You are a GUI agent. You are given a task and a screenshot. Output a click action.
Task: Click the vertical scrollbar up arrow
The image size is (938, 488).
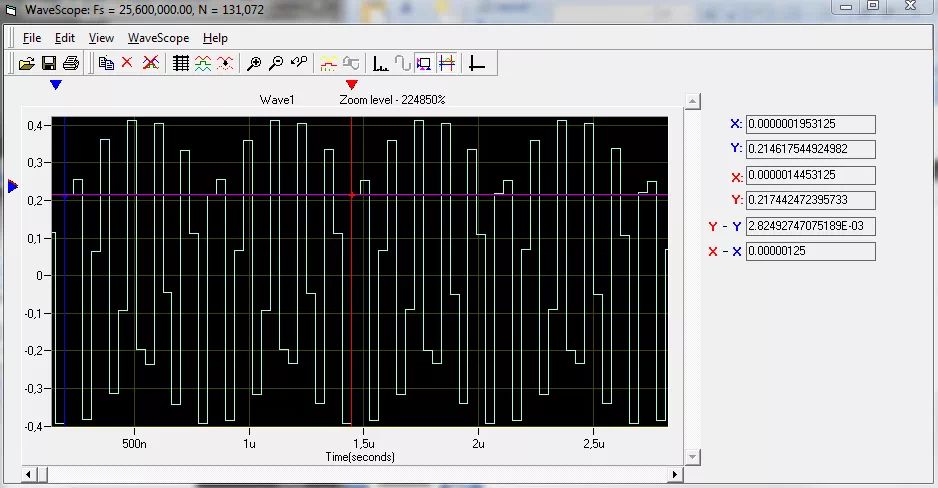(692, 101)
